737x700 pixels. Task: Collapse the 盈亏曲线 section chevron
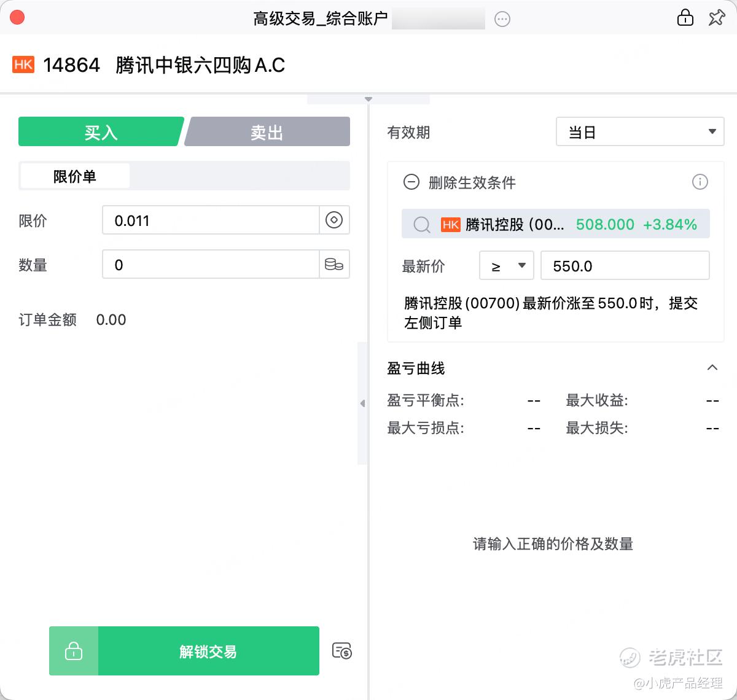(x=712, y=368)
